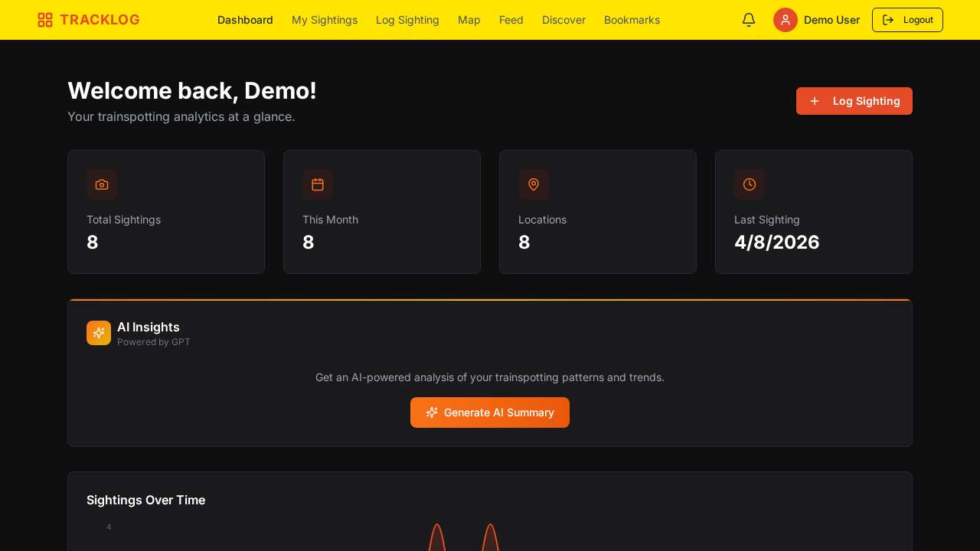This screenshot has width=980, height=551.
Task: Click the red Log Sighting button
Action: (854, 101)
